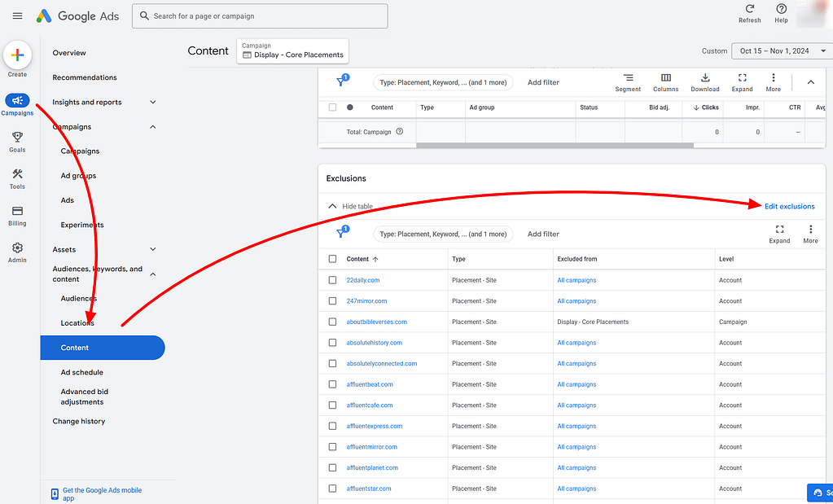Screen dimensions: 833x504
Task: Click the Create plus button
Action: click(x=17, y=55)
